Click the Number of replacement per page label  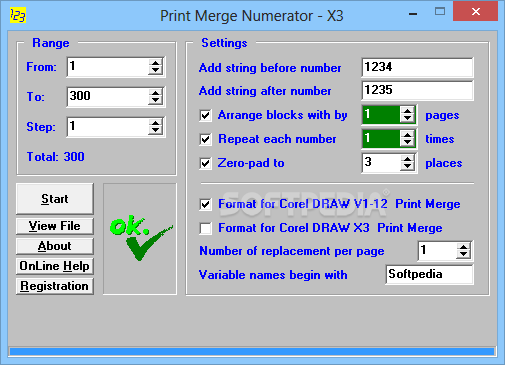(292, 251)
